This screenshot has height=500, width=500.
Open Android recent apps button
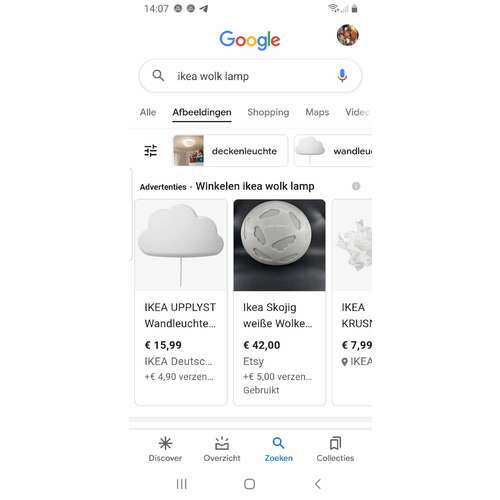tap(182, 484)
